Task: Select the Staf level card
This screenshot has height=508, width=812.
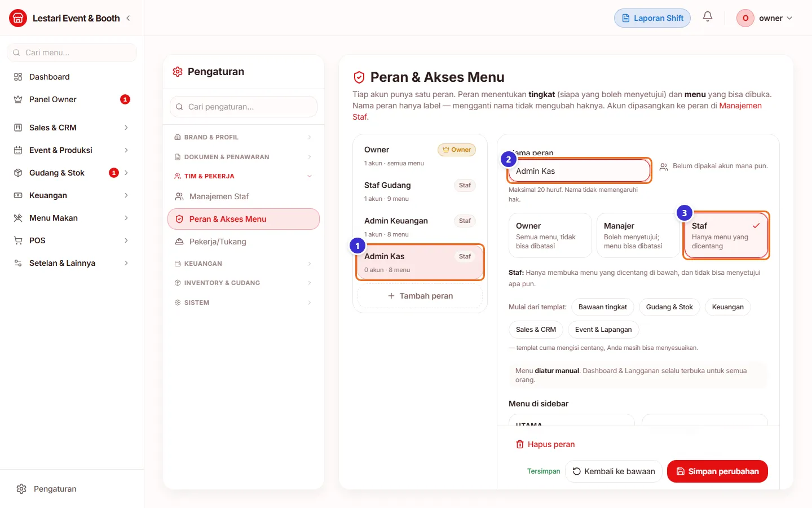Action: pos(726,235)
